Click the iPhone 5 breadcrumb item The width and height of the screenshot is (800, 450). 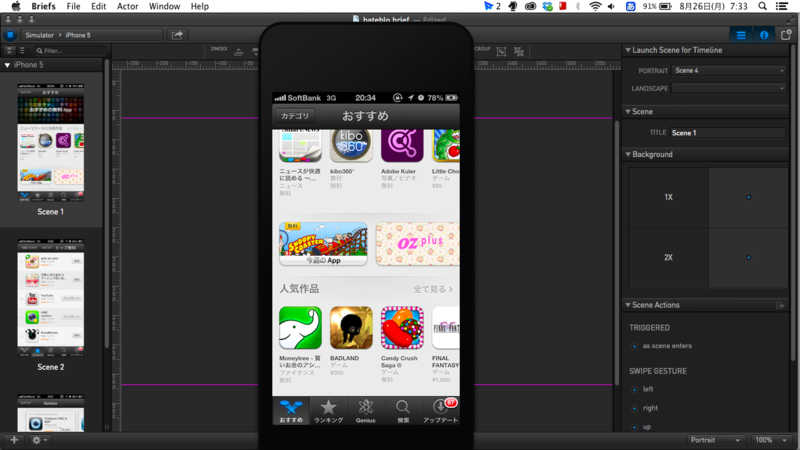click(x=78, y=35)
